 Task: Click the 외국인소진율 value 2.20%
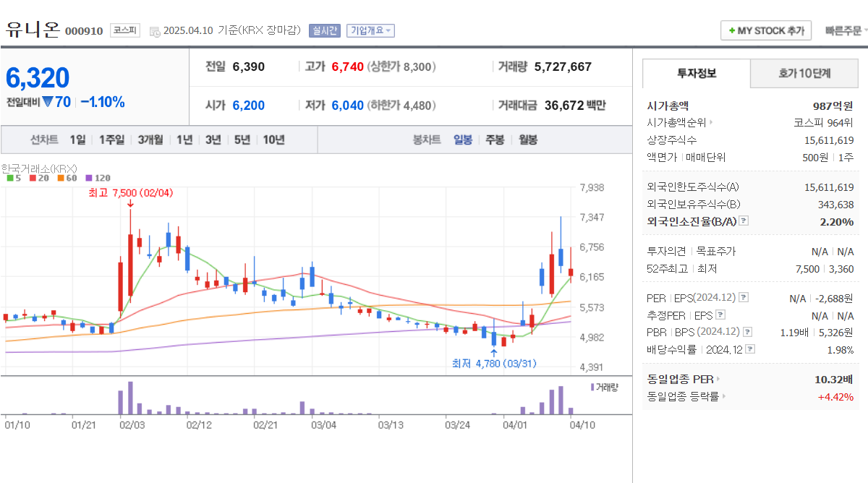point(837,222)
